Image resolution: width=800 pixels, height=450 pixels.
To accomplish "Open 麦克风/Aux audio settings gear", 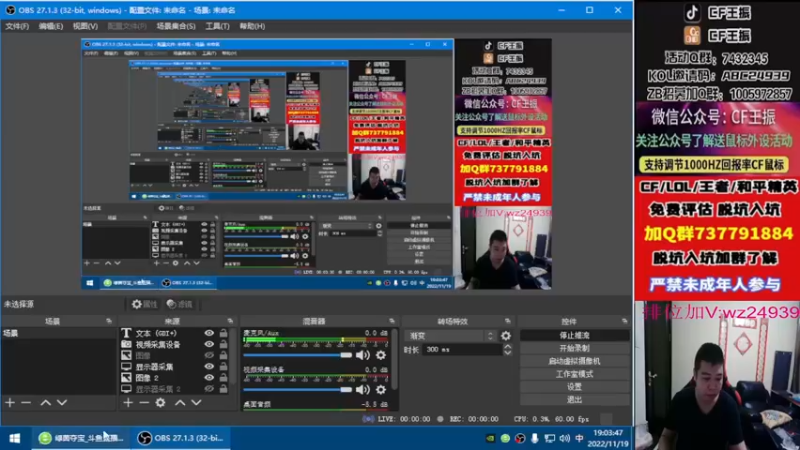I will coord(381,355).
